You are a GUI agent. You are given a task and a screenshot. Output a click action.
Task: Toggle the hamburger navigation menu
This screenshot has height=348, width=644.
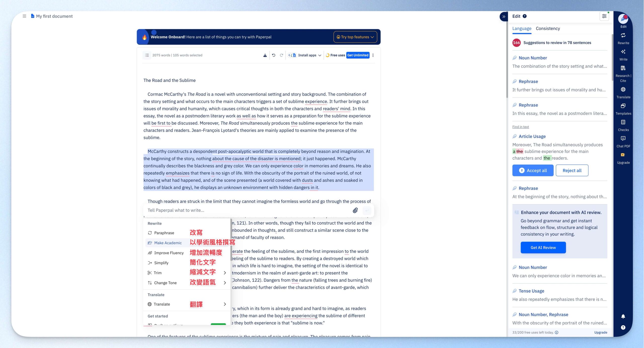(x=24, y=16)
